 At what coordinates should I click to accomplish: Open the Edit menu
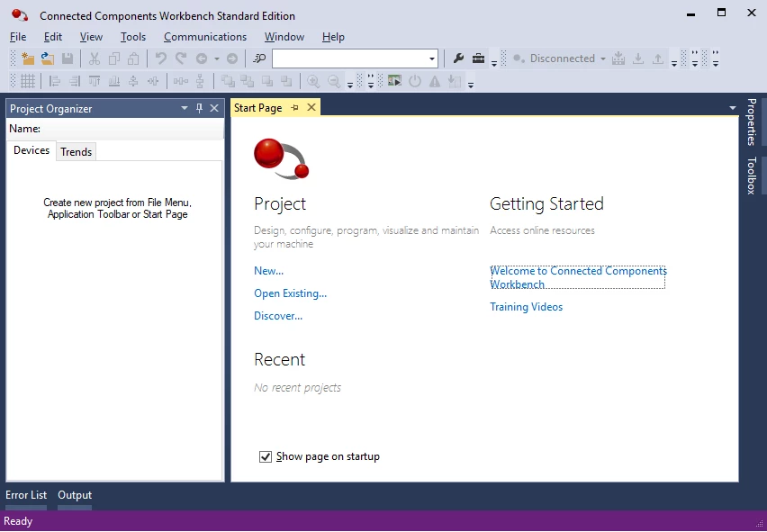(53, 37)
